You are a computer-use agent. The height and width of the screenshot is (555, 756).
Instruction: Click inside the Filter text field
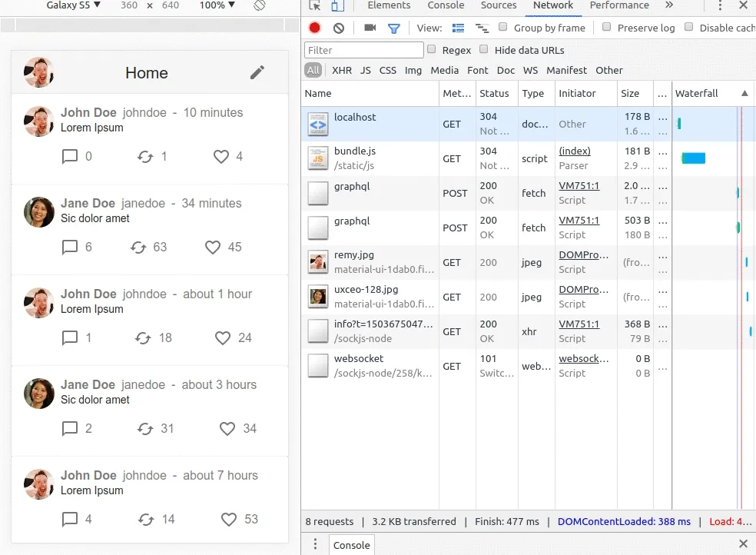click(364, 50)
